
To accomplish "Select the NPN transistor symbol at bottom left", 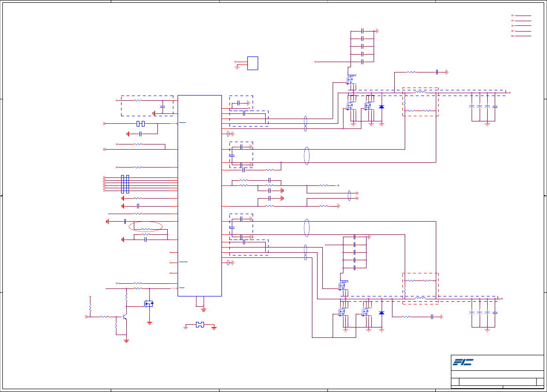I will pos(125,317).
